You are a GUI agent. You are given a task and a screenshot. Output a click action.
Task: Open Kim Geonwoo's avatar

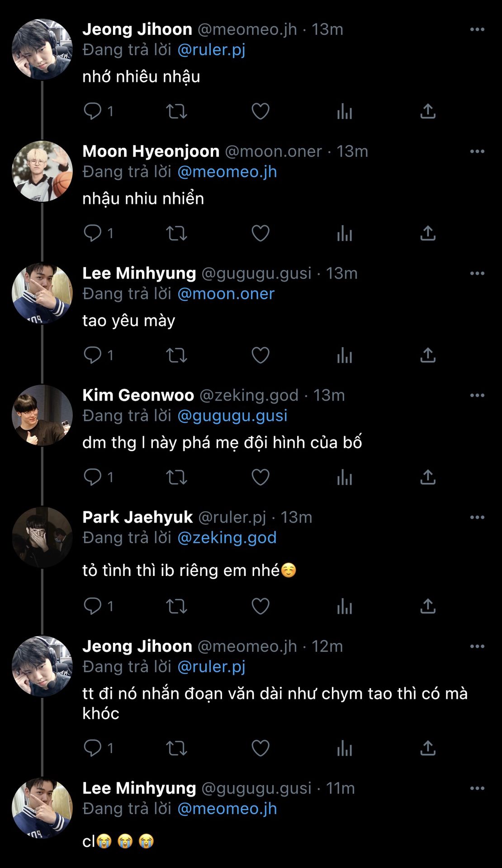point(42,415)
